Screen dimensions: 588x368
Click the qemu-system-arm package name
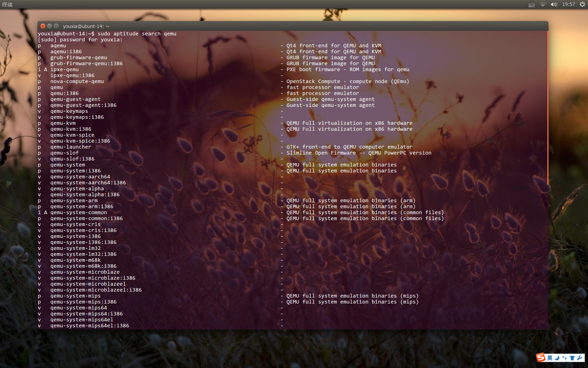[74, 200]
